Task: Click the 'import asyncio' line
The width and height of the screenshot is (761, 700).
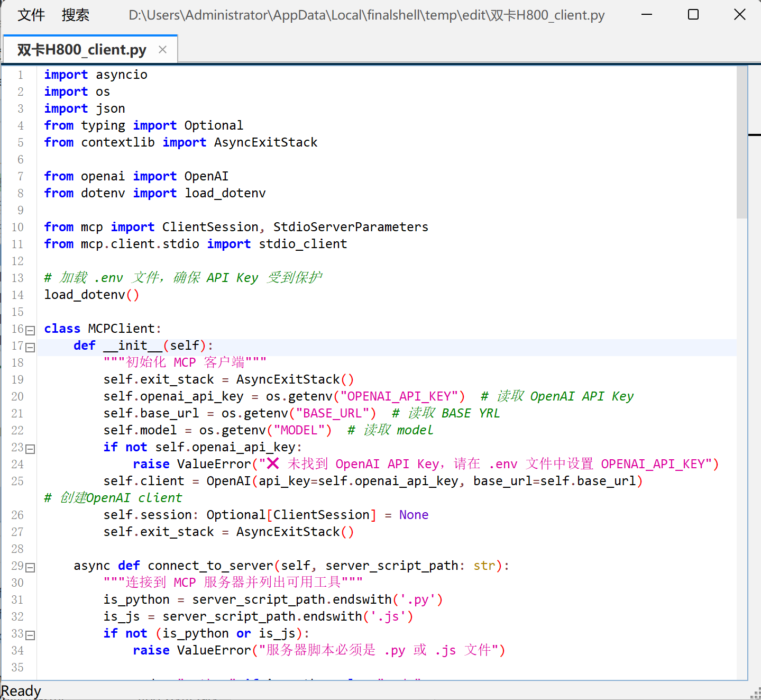Action: 96,75
